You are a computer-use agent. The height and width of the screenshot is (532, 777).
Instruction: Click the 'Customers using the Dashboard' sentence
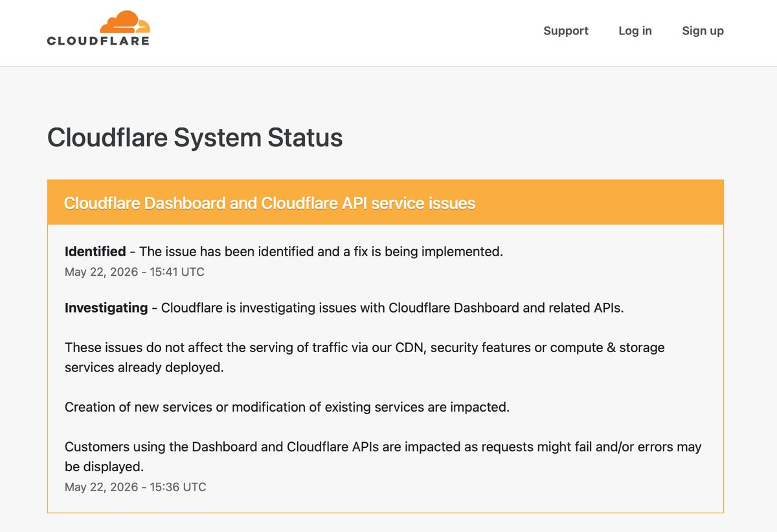coord(383,456)
